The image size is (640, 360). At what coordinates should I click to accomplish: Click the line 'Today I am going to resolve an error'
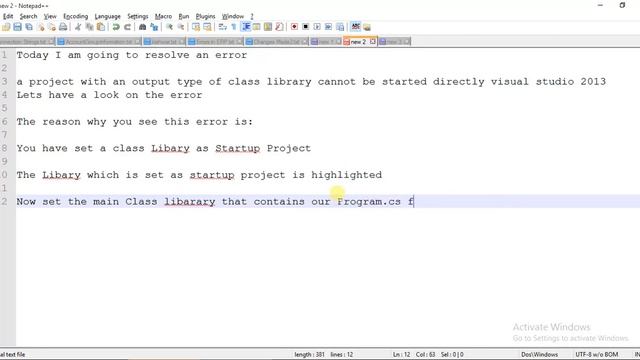132,55
